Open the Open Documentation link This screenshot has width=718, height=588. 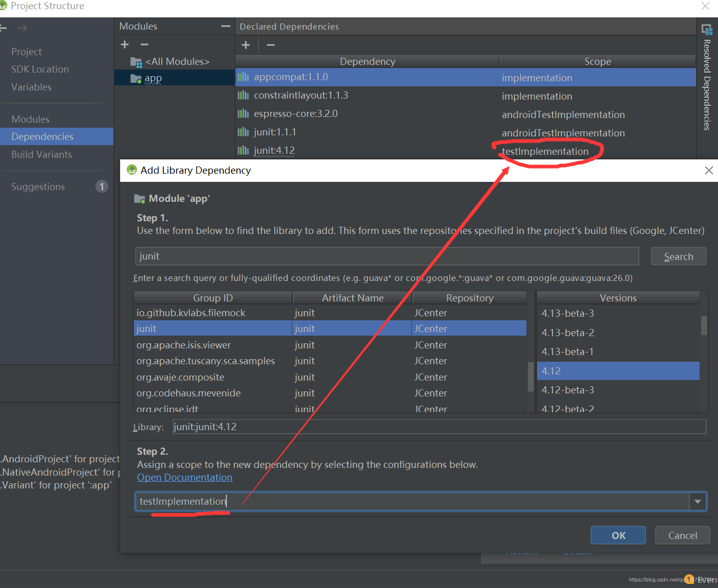point(184,477)
